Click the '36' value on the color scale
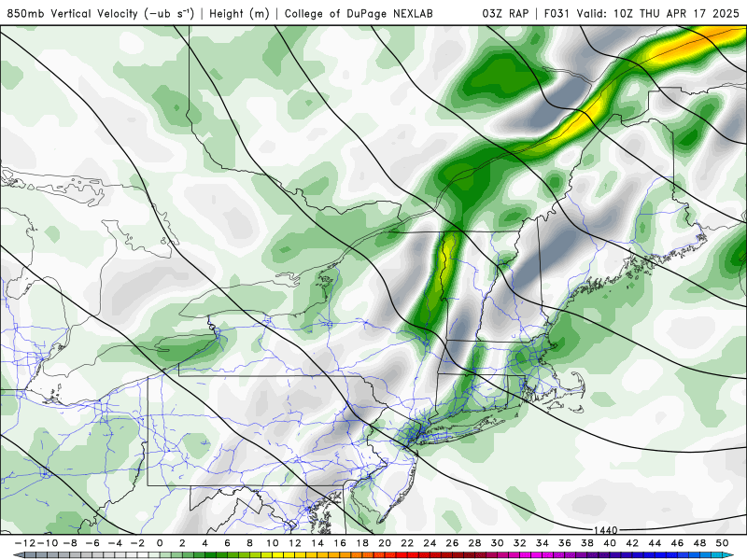 point(565,543)
